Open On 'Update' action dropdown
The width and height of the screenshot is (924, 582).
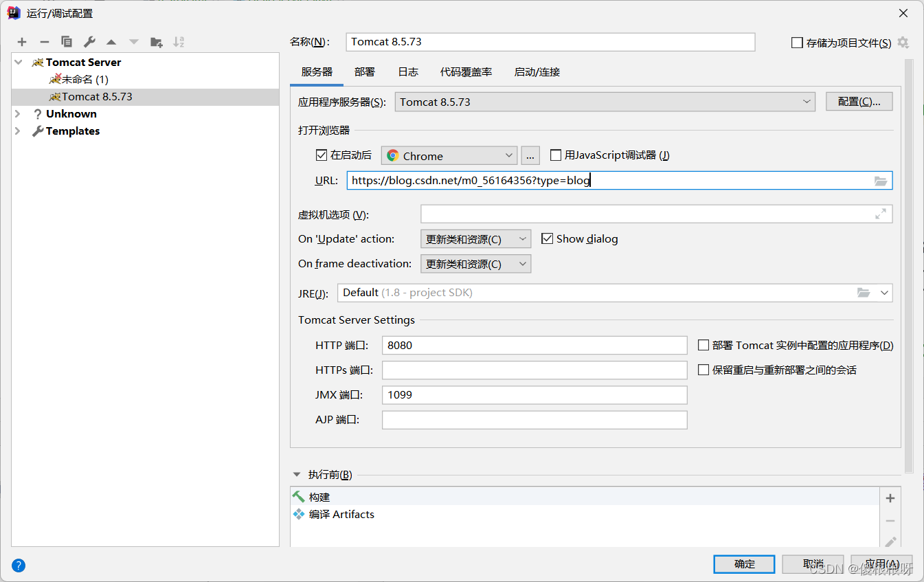click(475, 239)
